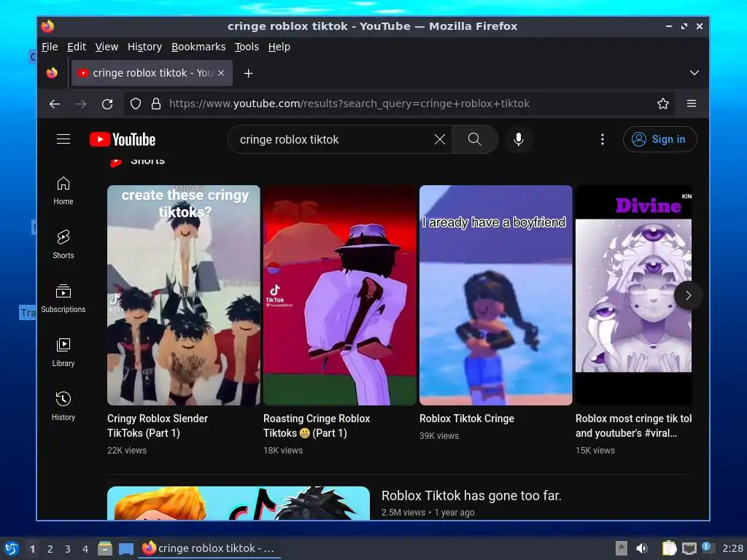
Task: Switch to workspace 4
Action: click(x=85, y=549)
